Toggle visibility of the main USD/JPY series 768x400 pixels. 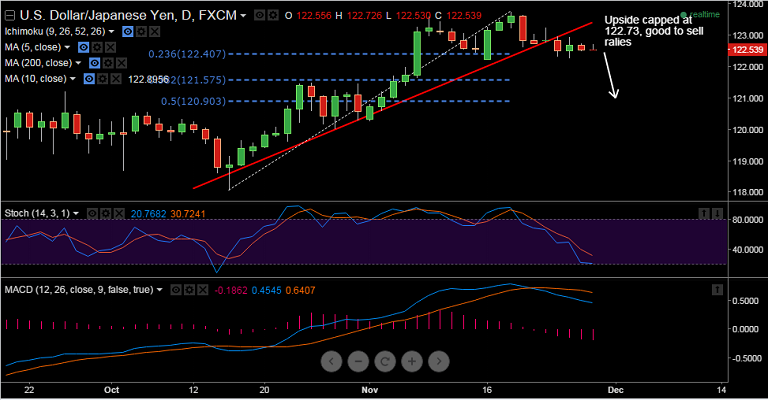point(260,16)
